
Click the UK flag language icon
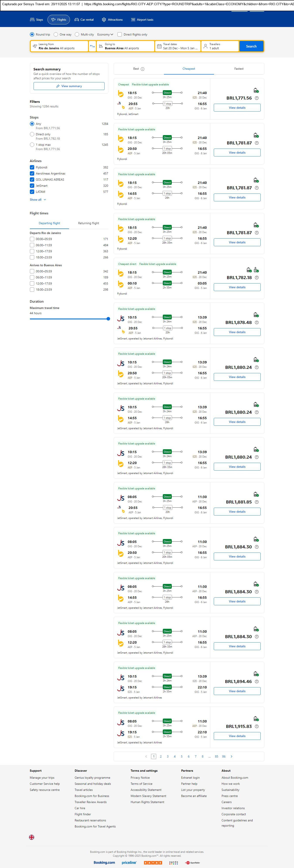(x=32, y=837)
